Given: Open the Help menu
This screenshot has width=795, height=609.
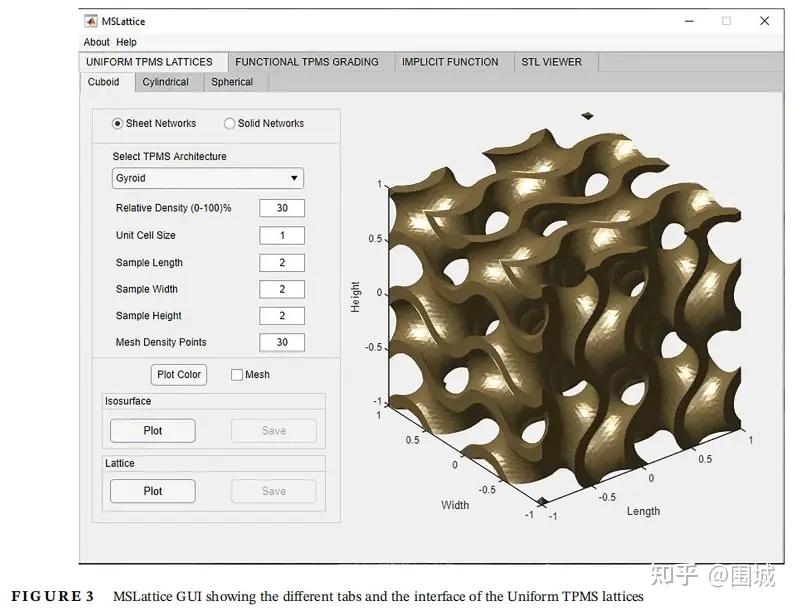Looking at the screenshot, I should tap(126, 43).
